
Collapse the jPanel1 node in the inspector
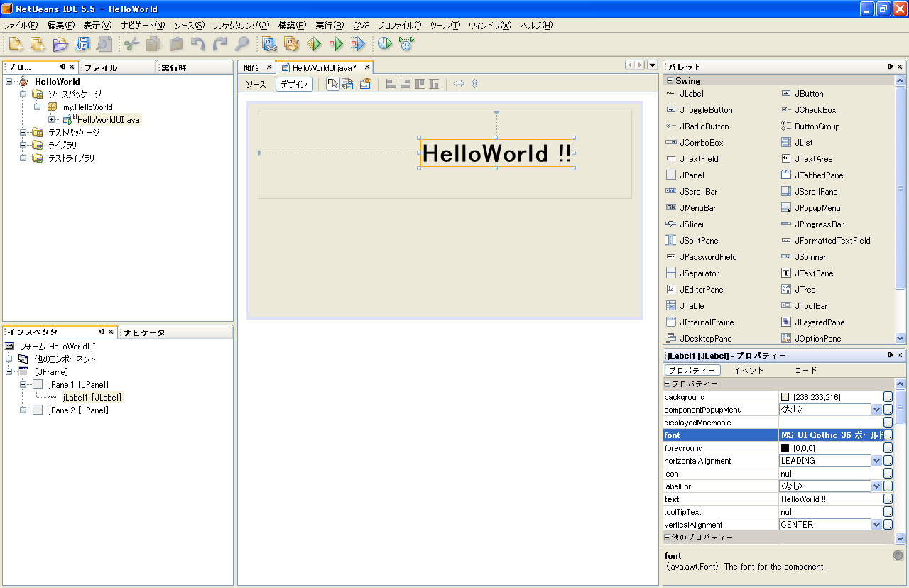coord(23,384)
